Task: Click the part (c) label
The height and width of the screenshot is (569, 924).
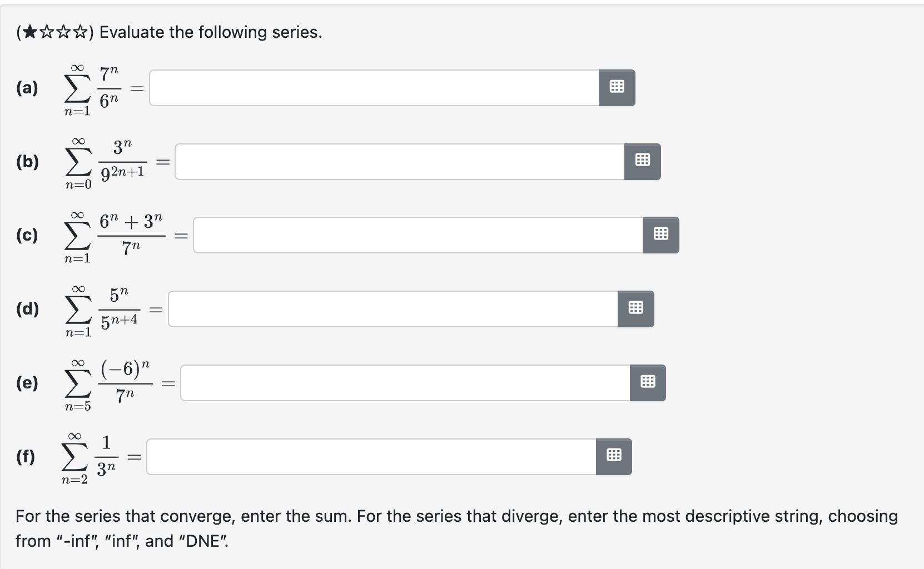Action: pyautogui.click(x=27, y=235)
